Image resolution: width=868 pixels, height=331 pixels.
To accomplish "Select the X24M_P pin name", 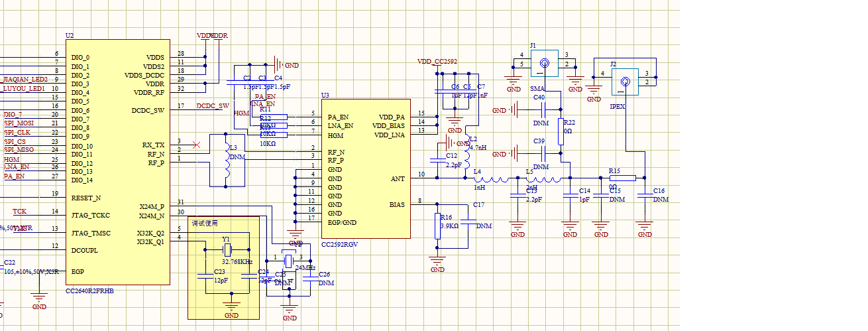I will point(152,206).
